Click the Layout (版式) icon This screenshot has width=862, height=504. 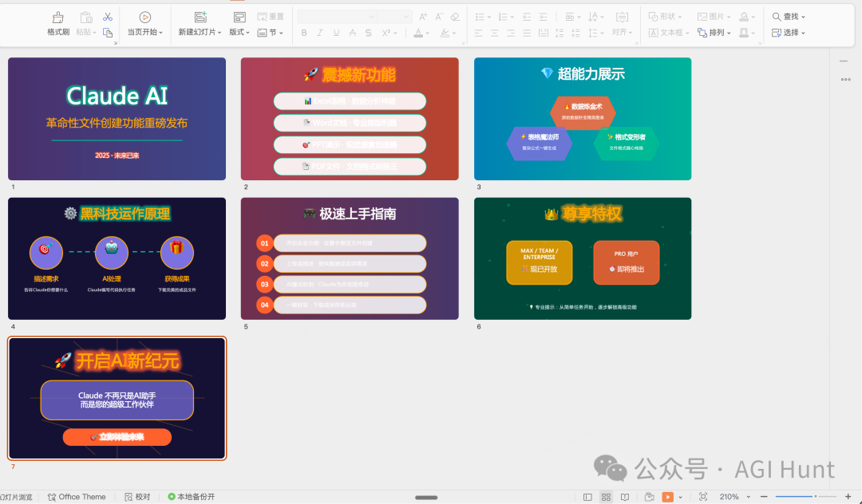pyautogui.click(x=239, y=18)
